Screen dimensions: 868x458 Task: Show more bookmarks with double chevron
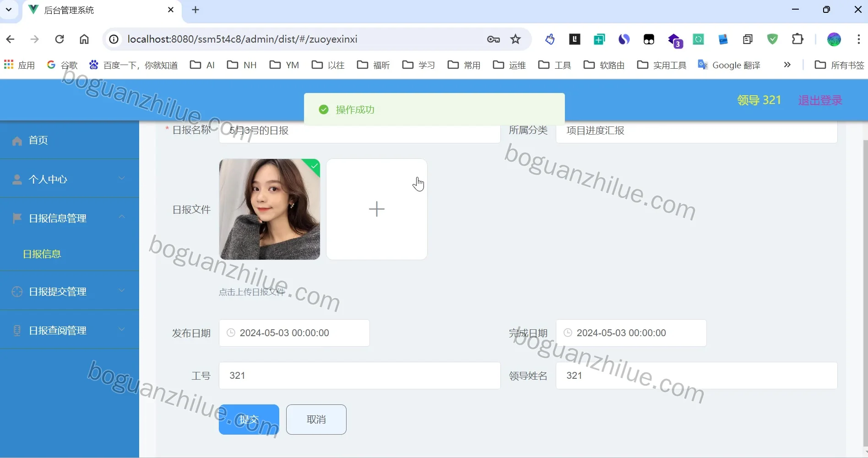click(x=787, y=65)
